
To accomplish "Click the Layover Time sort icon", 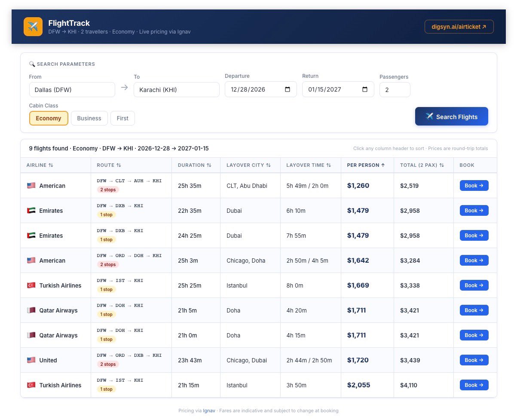I will (328, 165).
